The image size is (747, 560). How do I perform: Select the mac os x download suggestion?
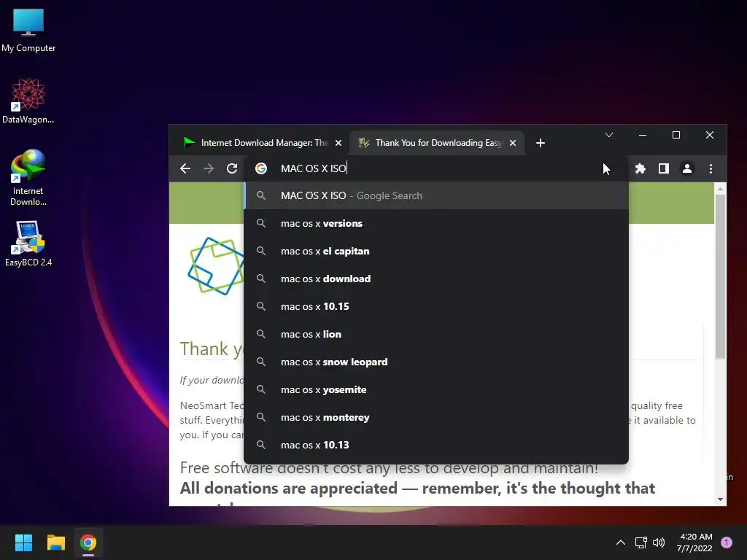[x=436, y=279]
